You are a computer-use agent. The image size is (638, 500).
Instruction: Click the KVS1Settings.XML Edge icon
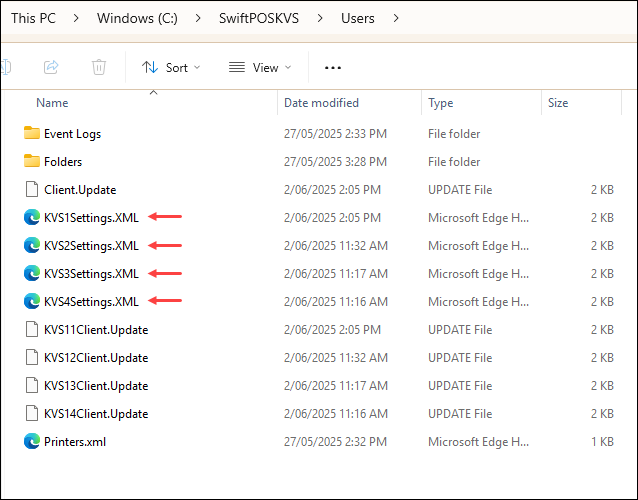[x=32, y=217]
